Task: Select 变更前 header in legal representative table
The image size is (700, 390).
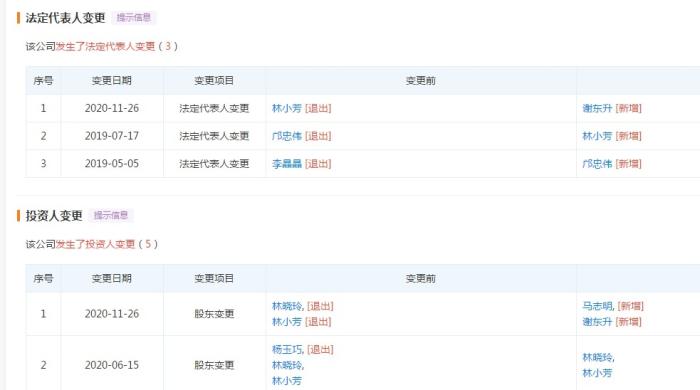Action: pos(421,81)
